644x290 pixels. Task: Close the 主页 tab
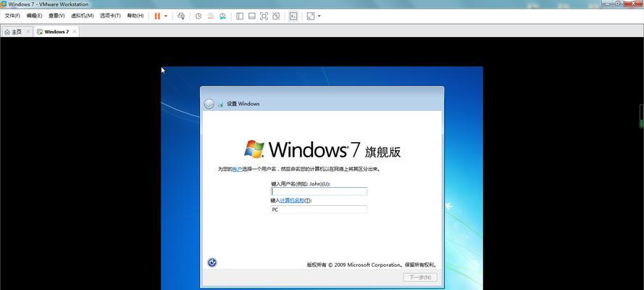point(28,31)
